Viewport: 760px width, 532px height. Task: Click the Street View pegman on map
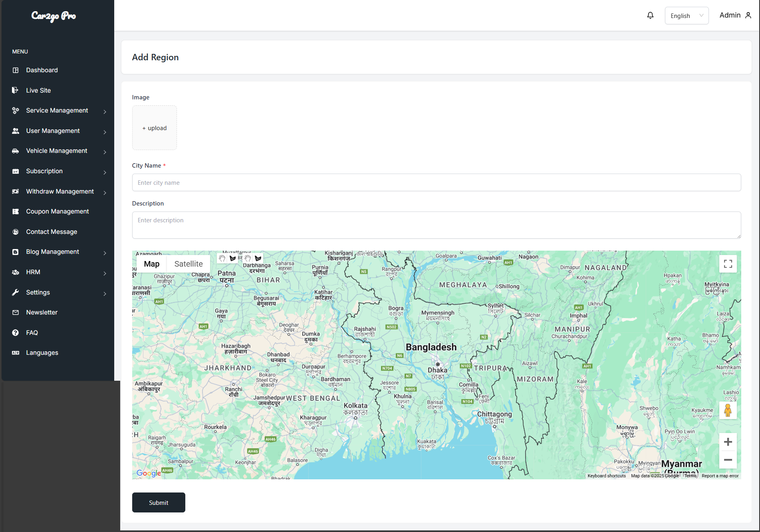728,410
